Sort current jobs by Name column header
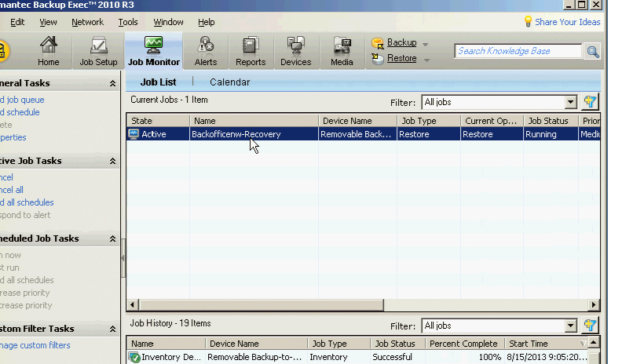This screenshot has height=364, width=622. pyautogui.click(x=254, y=121)
